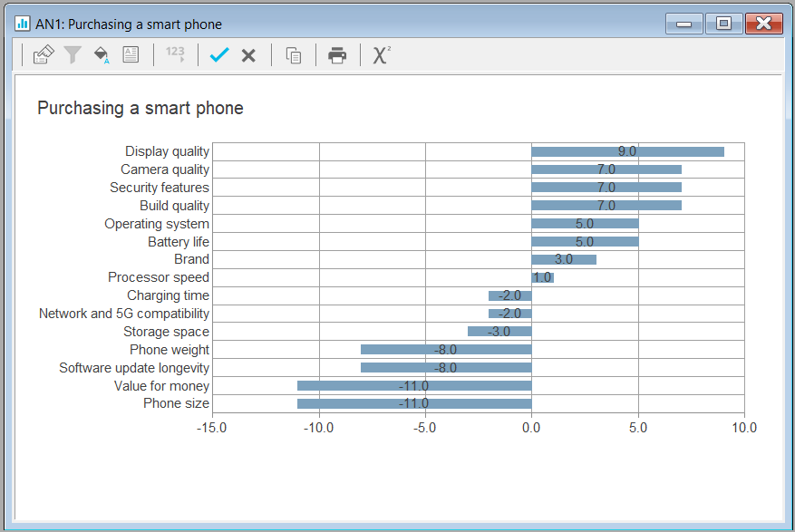This screenshot has height=532, width=795.
Task: Click the 0.0 axis label
Action: pos(531,428)
